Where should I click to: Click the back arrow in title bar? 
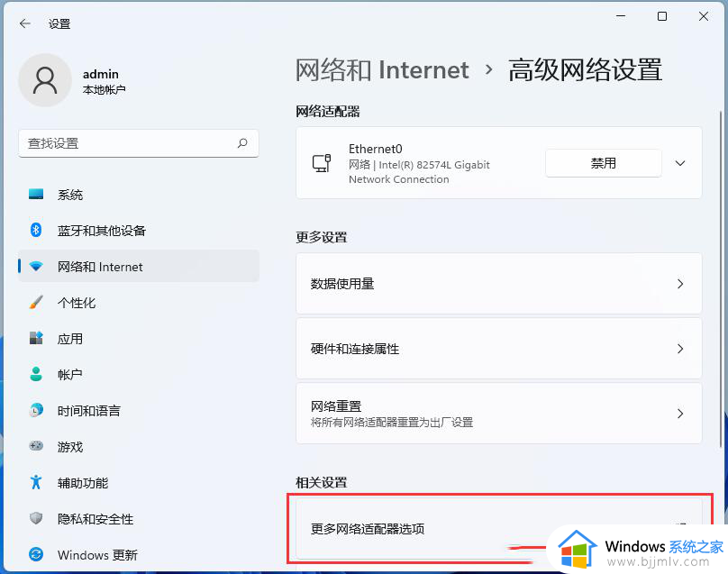[24, 23]
